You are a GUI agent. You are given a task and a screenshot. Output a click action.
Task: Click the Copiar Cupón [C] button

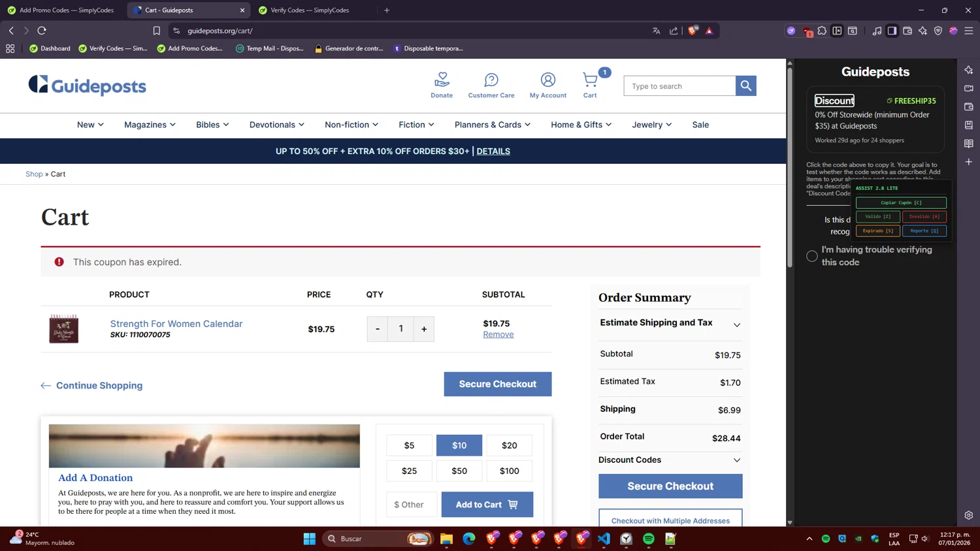(901, 202)
